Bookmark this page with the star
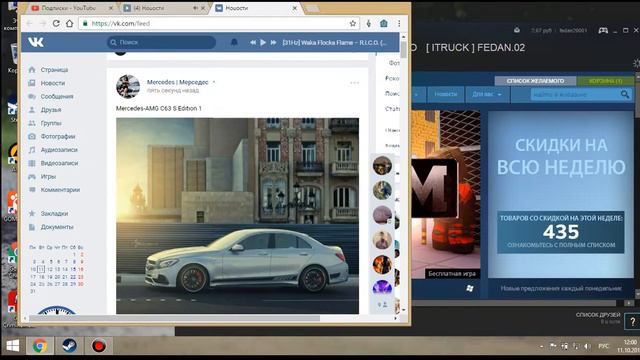The width and height of the screenshot is (640, 360). click(353, 24)
